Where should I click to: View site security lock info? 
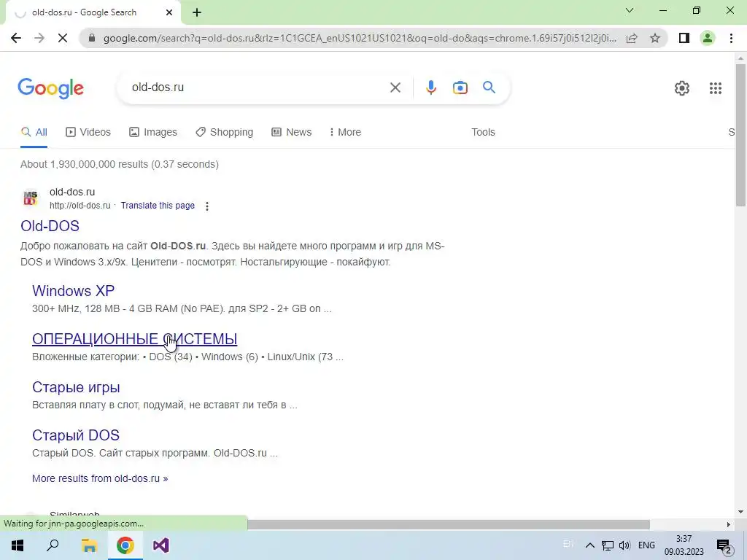[x=92, y=38]
